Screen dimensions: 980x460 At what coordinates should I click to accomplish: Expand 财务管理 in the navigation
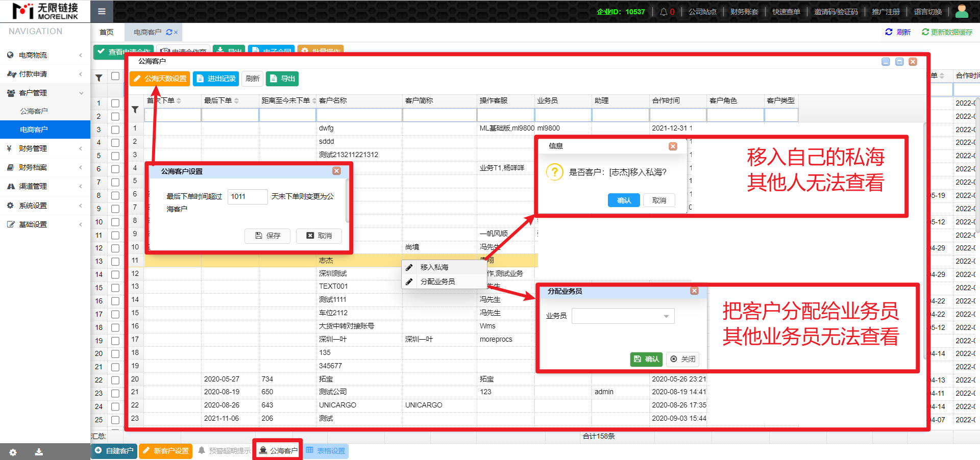45,148
